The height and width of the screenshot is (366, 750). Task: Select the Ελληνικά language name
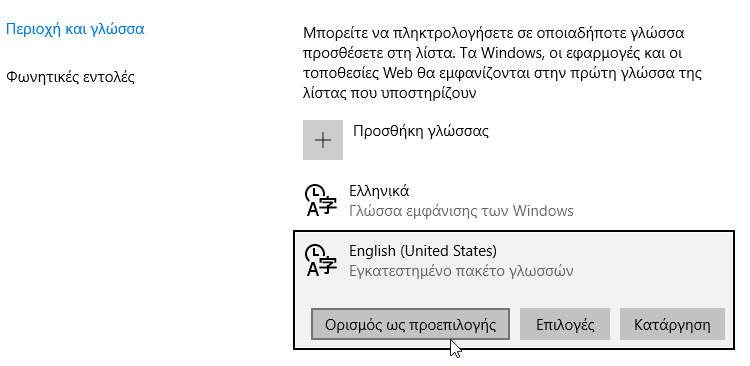click(x=379, y=191)
